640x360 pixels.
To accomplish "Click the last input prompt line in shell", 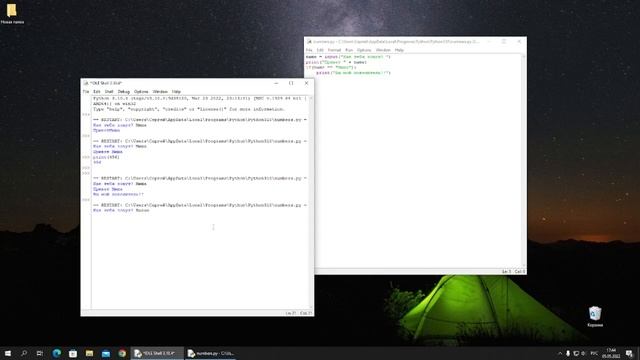I will tap(121, 211).
